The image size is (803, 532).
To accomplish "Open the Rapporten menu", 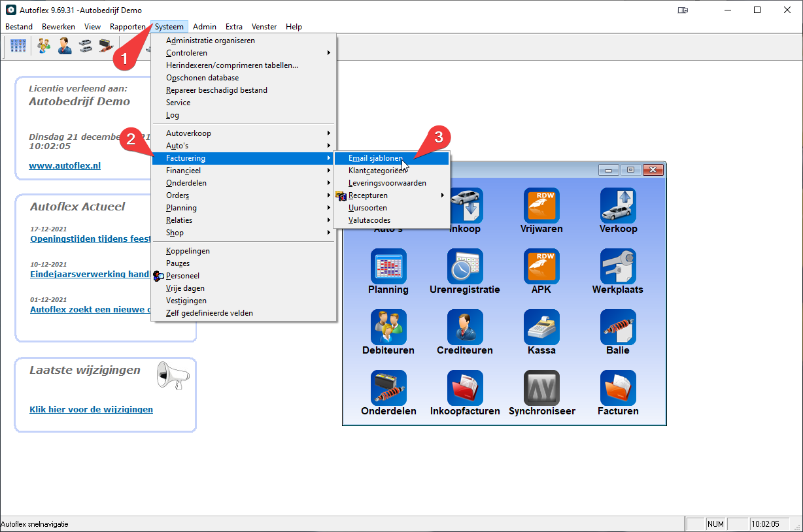I will [x=128, y=27].
